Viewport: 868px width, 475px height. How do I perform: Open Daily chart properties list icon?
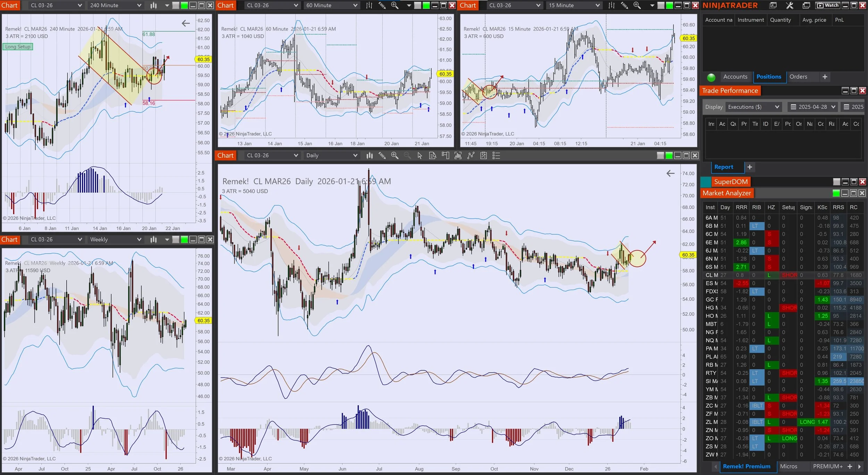point(496,156)
